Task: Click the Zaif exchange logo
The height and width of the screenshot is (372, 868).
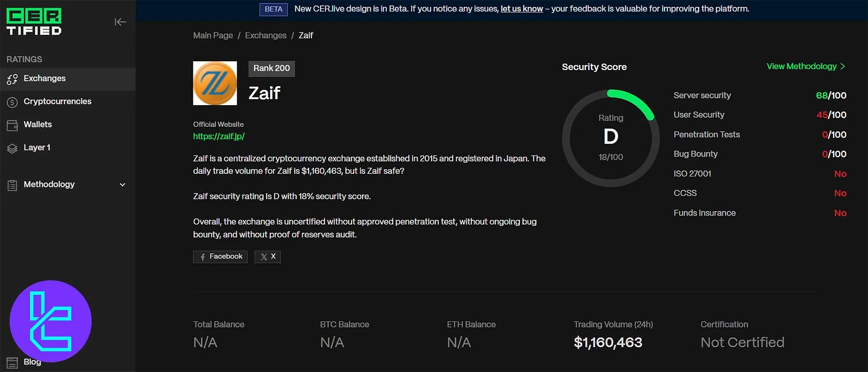Action: (215, 83)
